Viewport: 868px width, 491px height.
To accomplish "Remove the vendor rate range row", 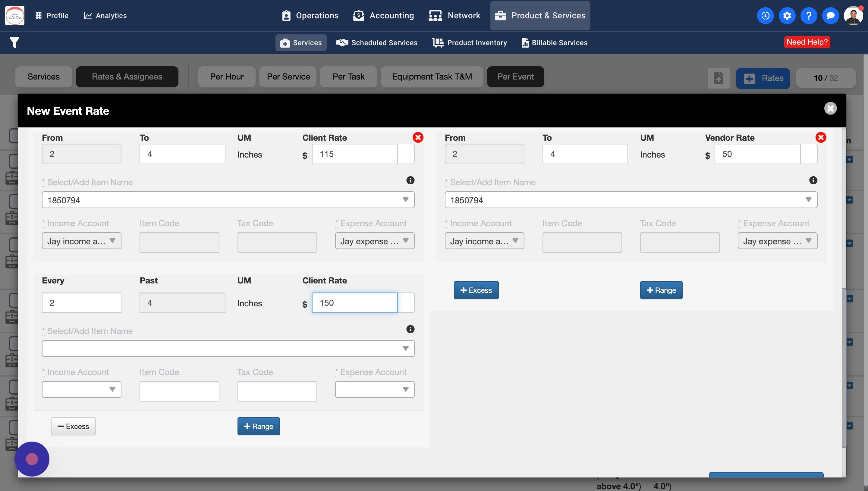I will pyautogui.click(x=820, y=137).
